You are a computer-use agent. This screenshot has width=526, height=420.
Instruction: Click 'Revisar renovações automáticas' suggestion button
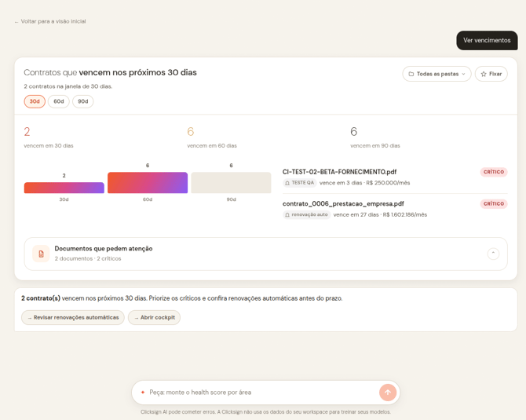point(73,317)
